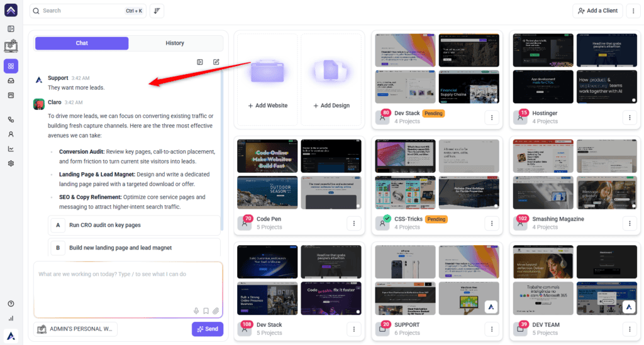The width and height of the screenshot is (644, 345).
Task: Select the highlighted dashboard grid icon
Action: tap(11, 66)
